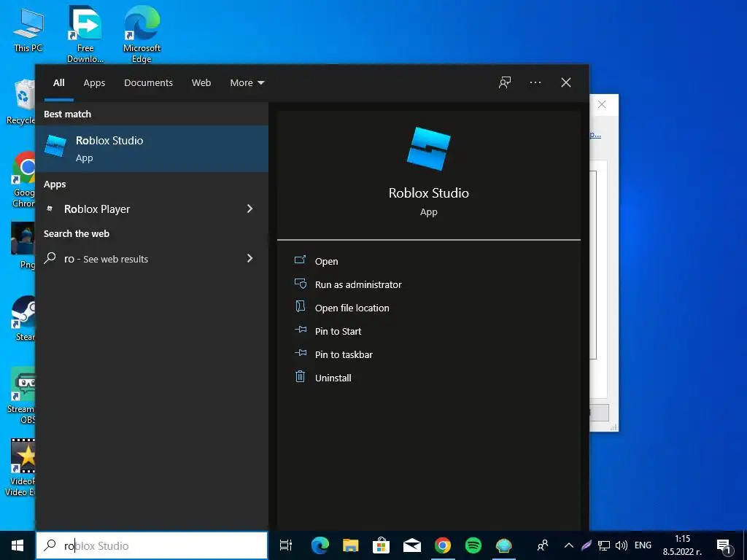Screen dimensions: 747x560
Task: Open the Mail app from taskbar
Action: click(411, 545)
